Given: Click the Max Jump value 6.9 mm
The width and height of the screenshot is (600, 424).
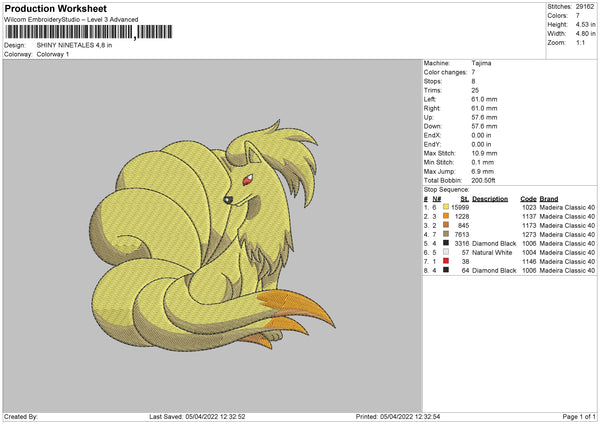Looking at the screenshot, I should 483,171.
